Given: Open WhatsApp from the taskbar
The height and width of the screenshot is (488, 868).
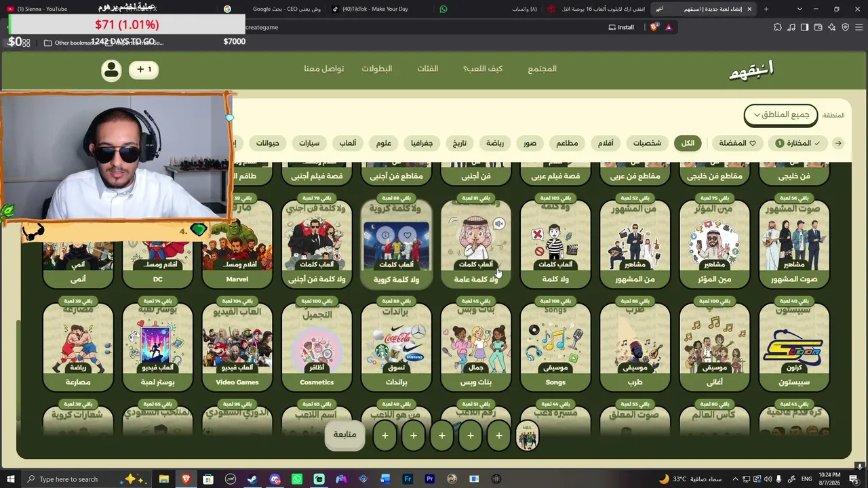Looking at the screenshot, I should 297,479.
